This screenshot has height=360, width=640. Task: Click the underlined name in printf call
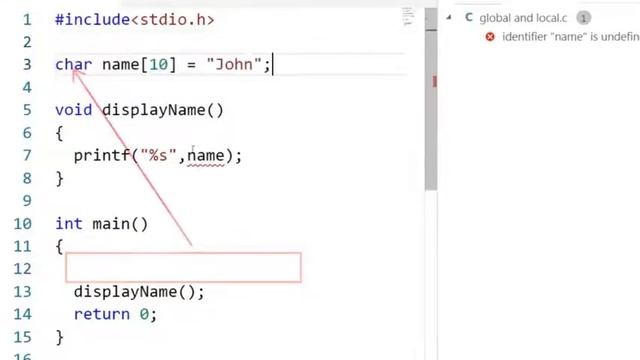[x=206, y=156]
